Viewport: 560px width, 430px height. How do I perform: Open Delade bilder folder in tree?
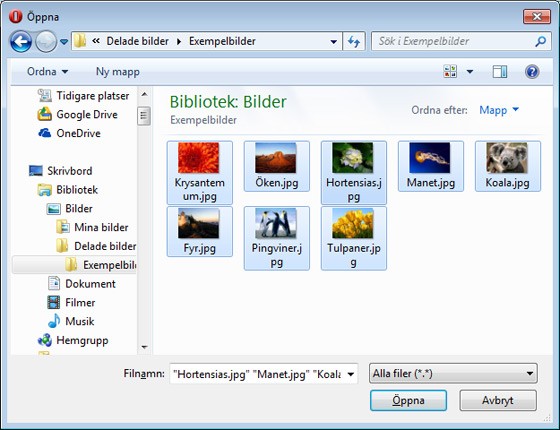[x=96, y=246]
